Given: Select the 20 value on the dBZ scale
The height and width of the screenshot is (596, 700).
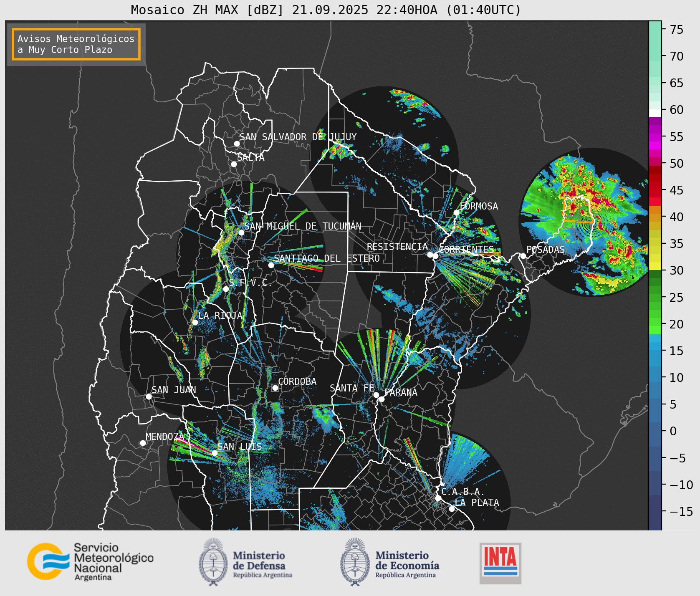Looking at the screenshot, I should [x=677, y=324].
